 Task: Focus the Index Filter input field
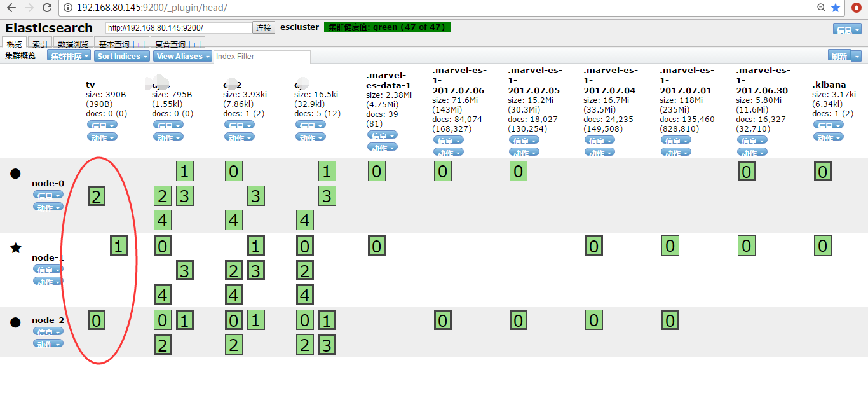point(262,57)
